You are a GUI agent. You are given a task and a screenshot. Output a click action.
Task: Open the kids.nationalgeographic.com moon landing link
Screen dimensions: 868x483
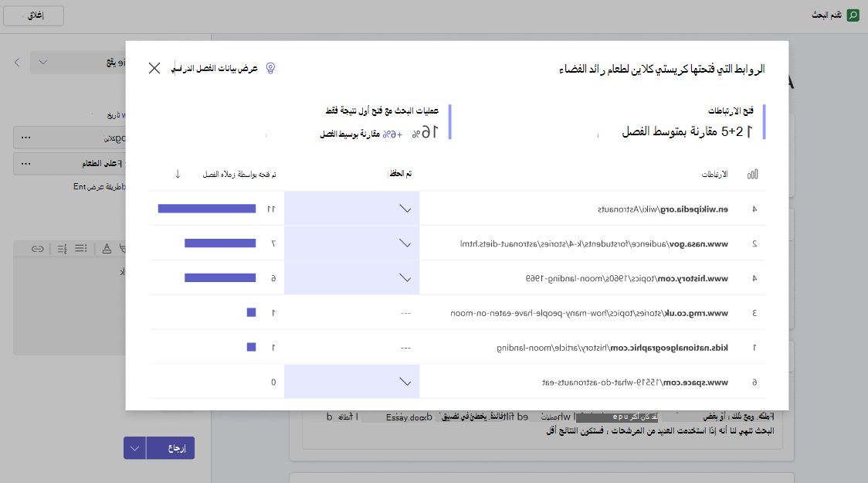point(612,348)
